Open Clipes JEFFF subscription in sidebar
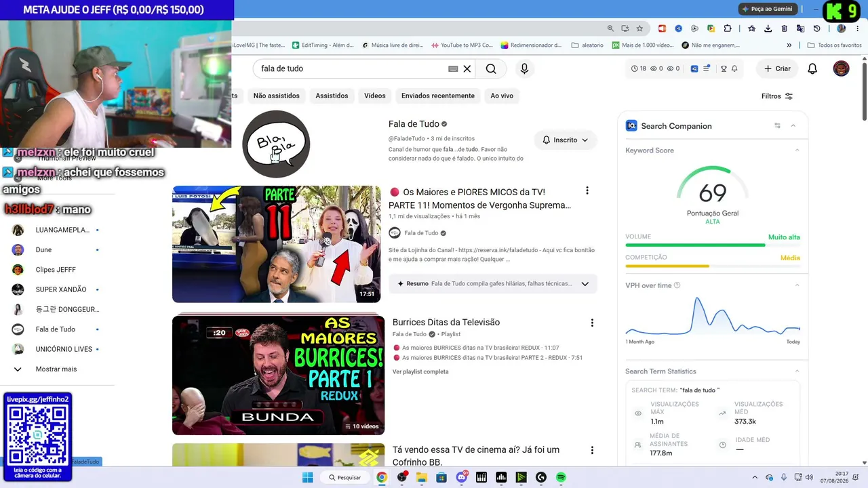The height and width of the screenshot is (488, 868). 56,270
